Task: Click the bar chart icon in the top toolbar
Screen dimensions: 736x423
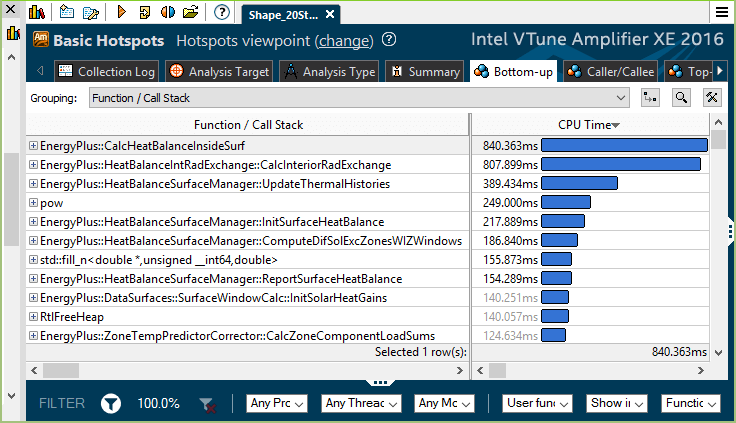Action: point(37,12)
